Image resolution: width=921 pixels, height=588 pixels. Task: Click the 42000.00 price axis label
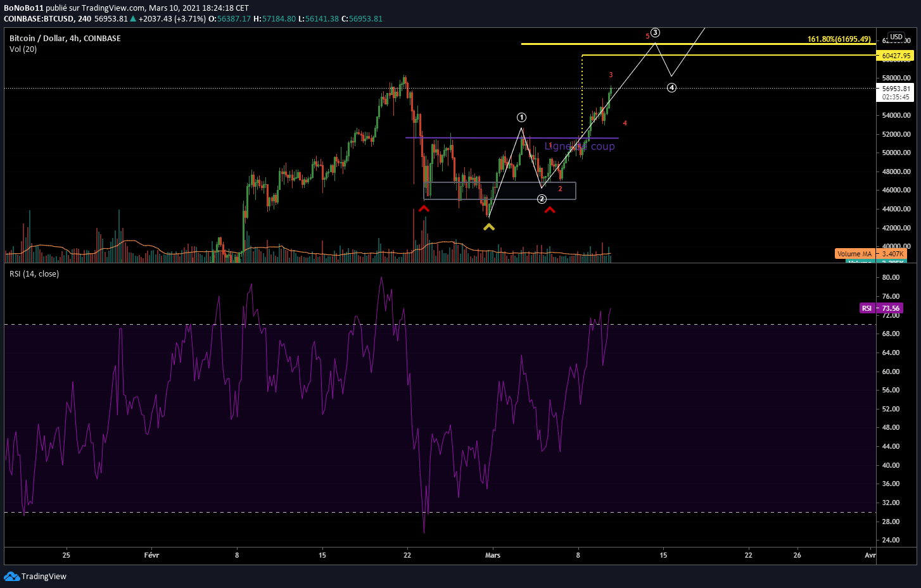(896, 228)
